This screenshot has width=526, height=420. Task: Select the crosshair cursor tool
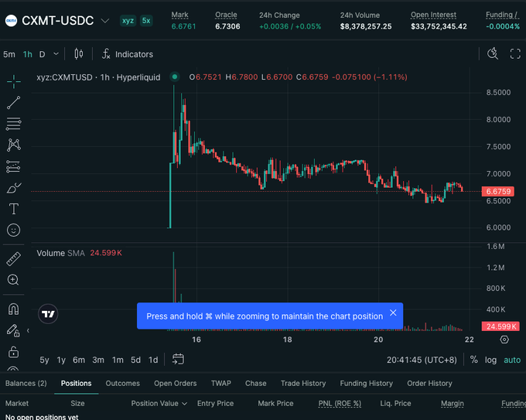point(14,81)
